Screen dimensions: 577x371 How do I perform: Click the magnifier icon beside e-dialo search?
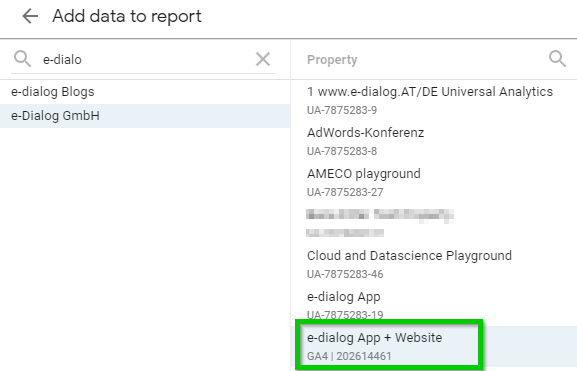pos(22,59)
